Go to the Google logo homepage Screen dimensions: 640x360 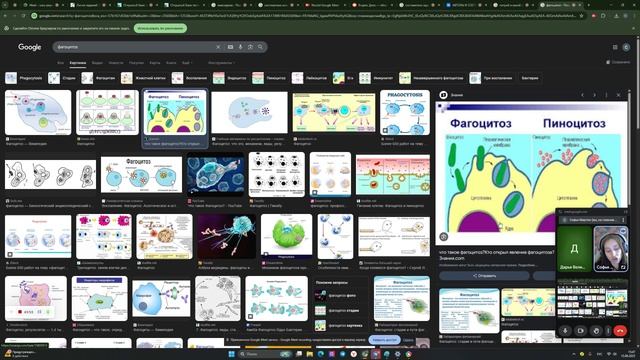(x=29, y=47)
